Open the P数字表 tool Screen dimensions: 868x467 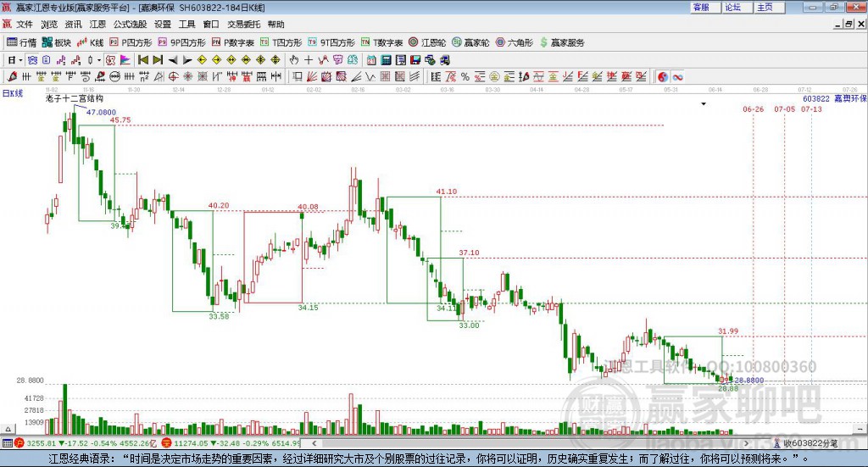point(233,42)
